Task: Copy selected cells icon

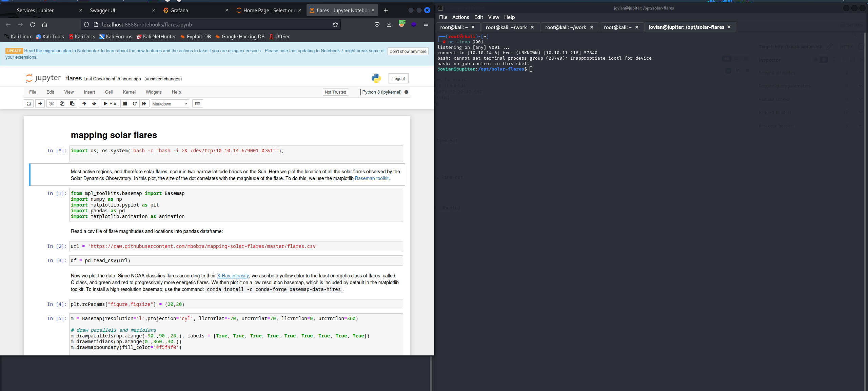Action: coord(62,104)
